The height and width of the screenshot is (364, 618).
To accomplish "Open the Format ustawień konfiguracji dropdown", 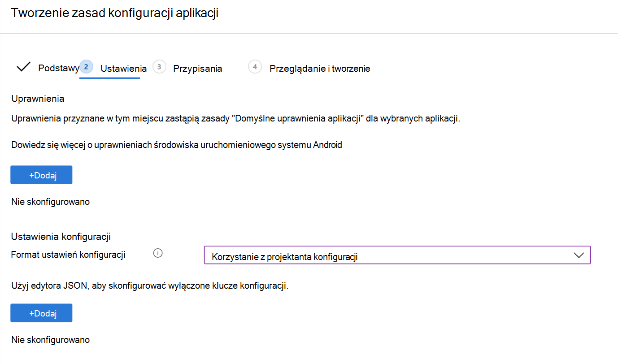I will (x=397, y=255).
